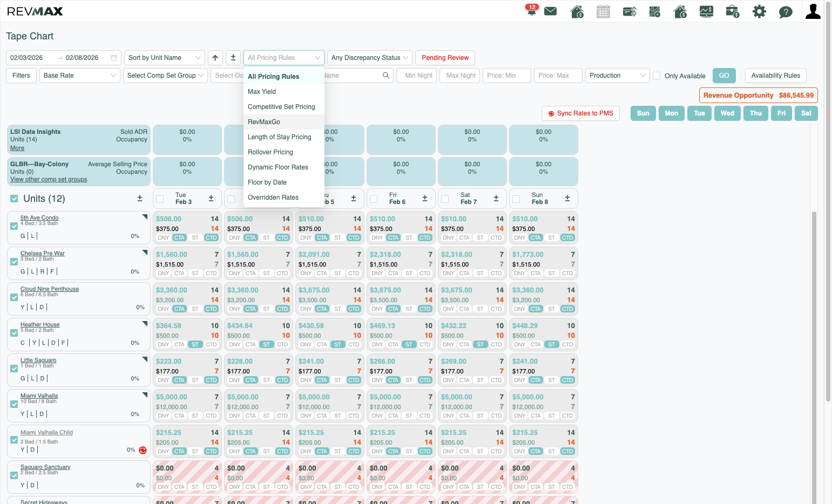Choose Length of Stay Pricing option
Screen dimensions: 832x504
pos(284,137)
